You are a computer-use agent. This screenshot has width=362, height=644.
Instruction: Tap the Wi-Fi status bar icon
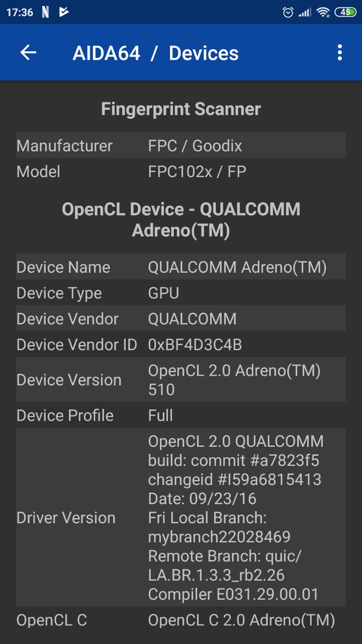pyautogui.click(x=323, y=12)
